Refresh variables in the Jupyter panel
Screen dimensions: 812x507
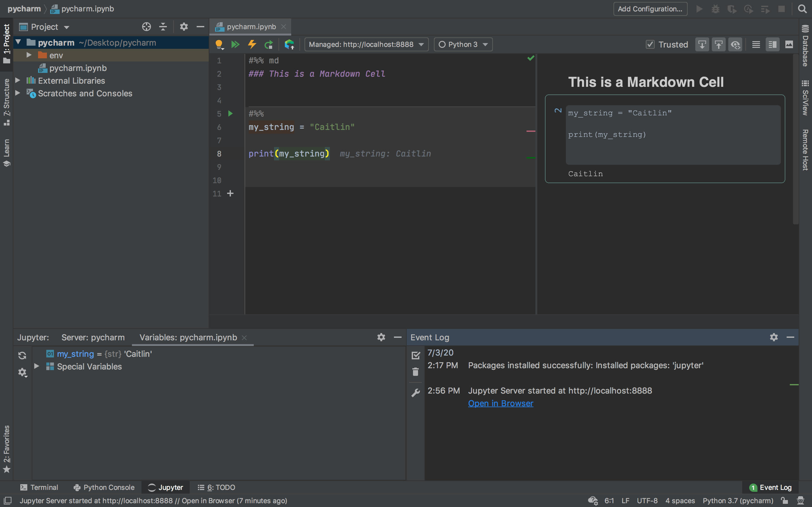(x=22, y=356)
